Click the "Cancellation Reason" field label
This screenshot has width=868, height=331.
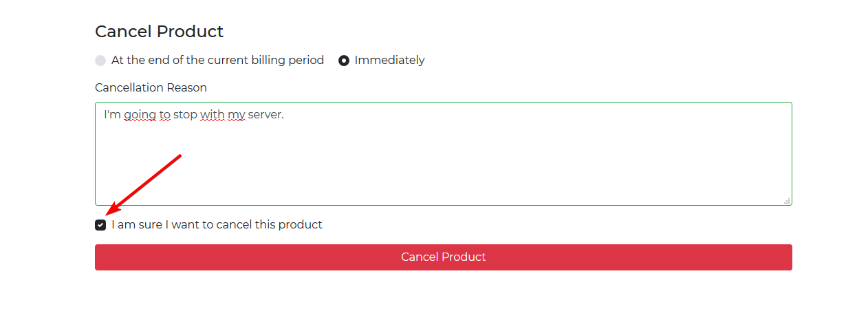click(151, 88)
